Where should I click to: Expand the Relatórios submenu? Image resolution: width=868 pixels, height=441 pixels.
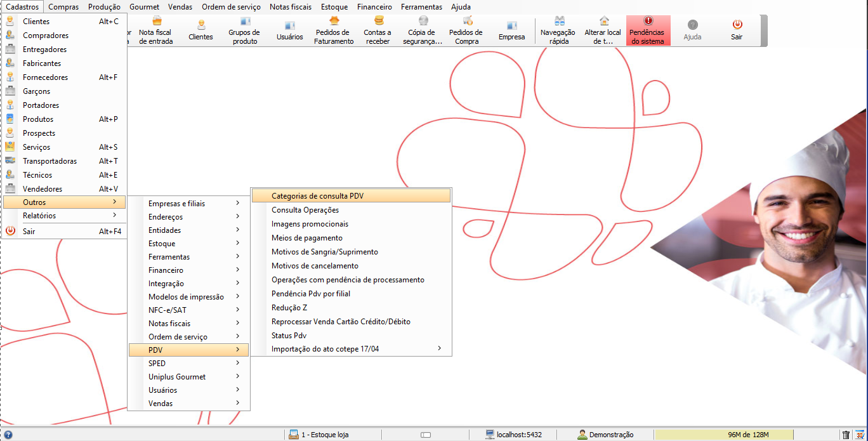click(65, 216)
